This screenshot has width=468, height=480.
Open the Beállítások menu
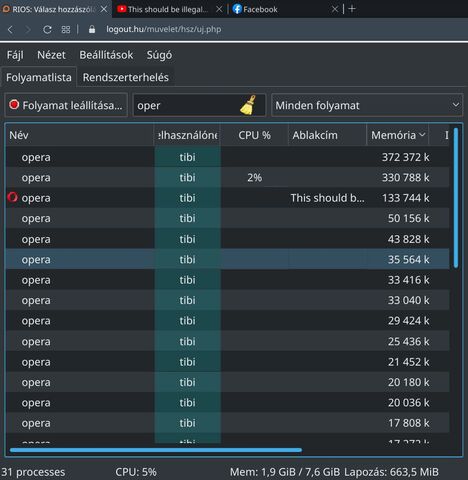pyautogui.click(x=106, y=55)
